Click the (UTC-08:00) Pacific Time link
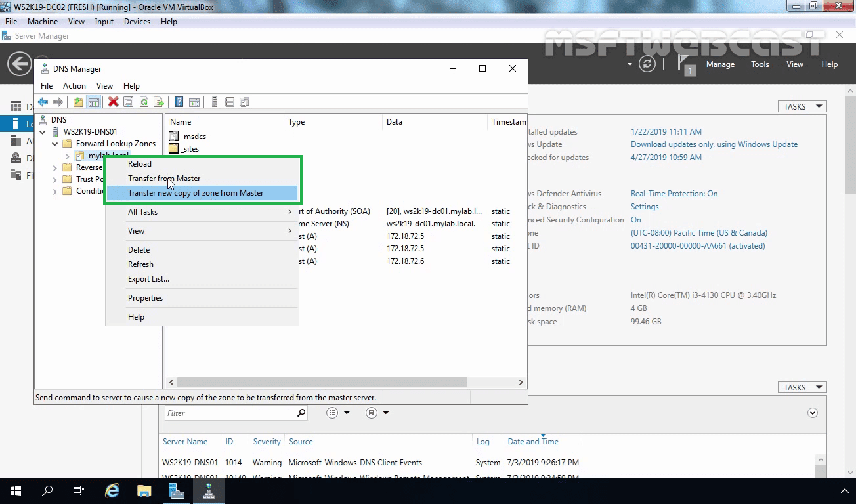 click(699, 233)
